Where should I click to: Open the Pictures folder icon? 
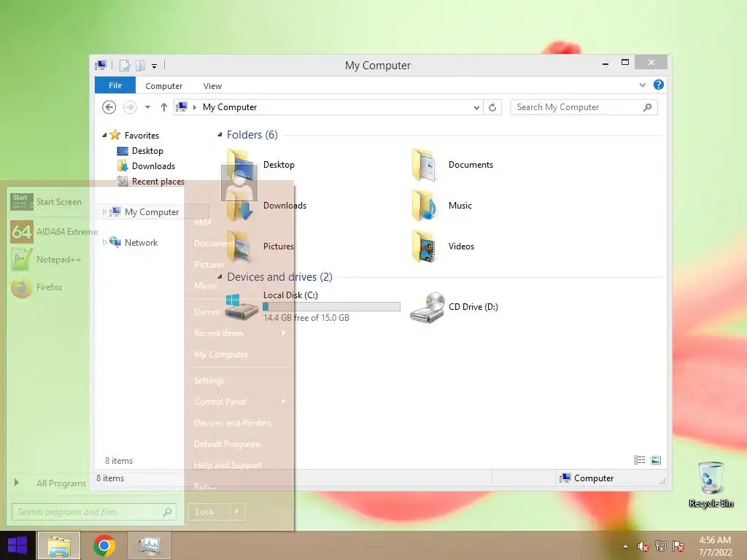(x=239, y=246)
